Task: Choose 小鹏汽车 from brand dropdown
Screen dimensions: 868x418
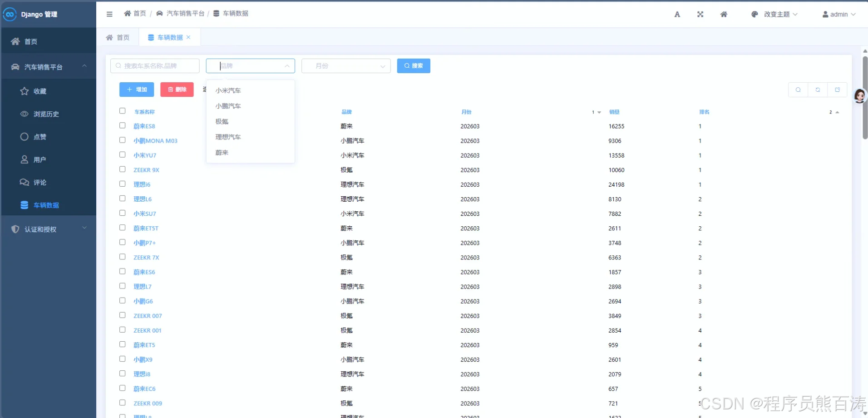Action: [x=251, y=106]
